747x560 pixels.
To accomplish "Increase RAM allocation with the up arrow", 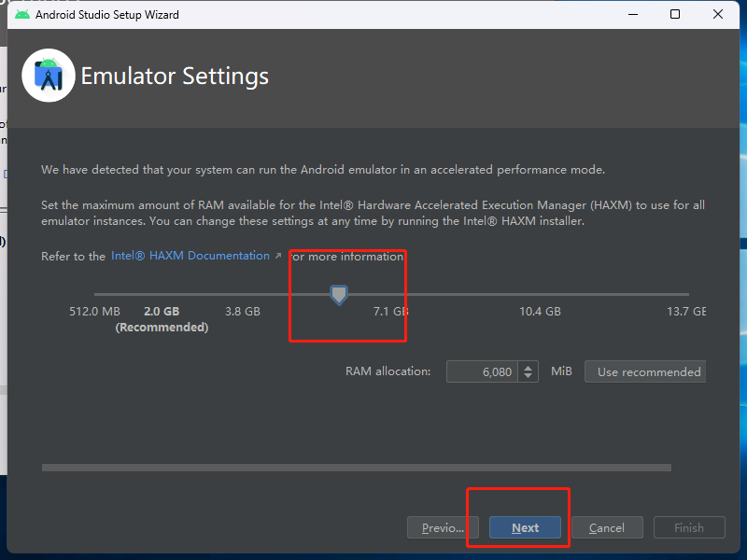I will click(x=529, y=367).
